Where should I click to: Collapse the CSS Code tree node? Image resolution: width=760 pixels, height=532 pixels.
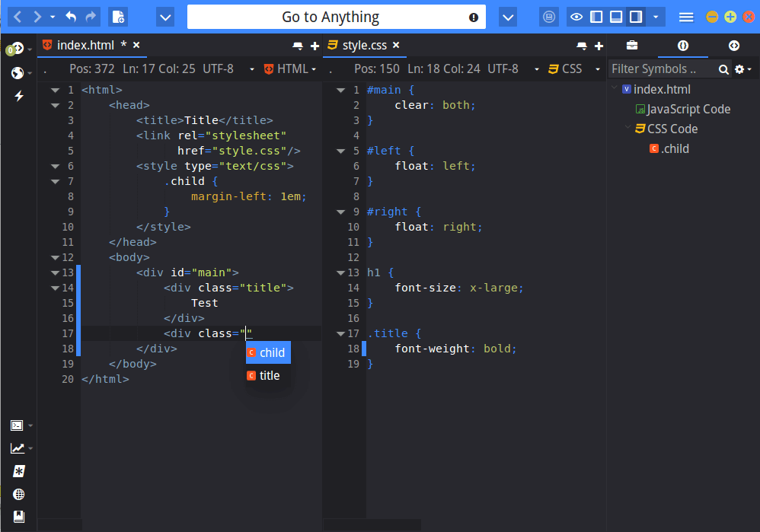tap(628, 127)
